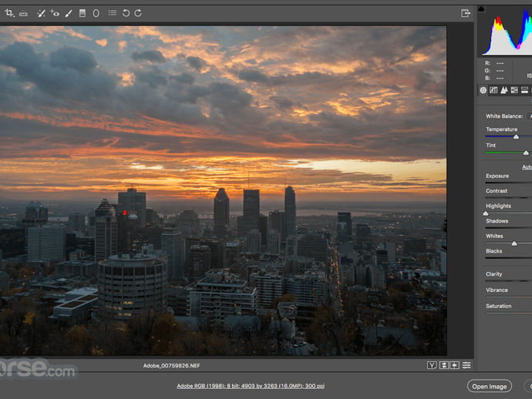Click the Saturation label
Screen dimensions: 532x399
(x=498, y=306)
